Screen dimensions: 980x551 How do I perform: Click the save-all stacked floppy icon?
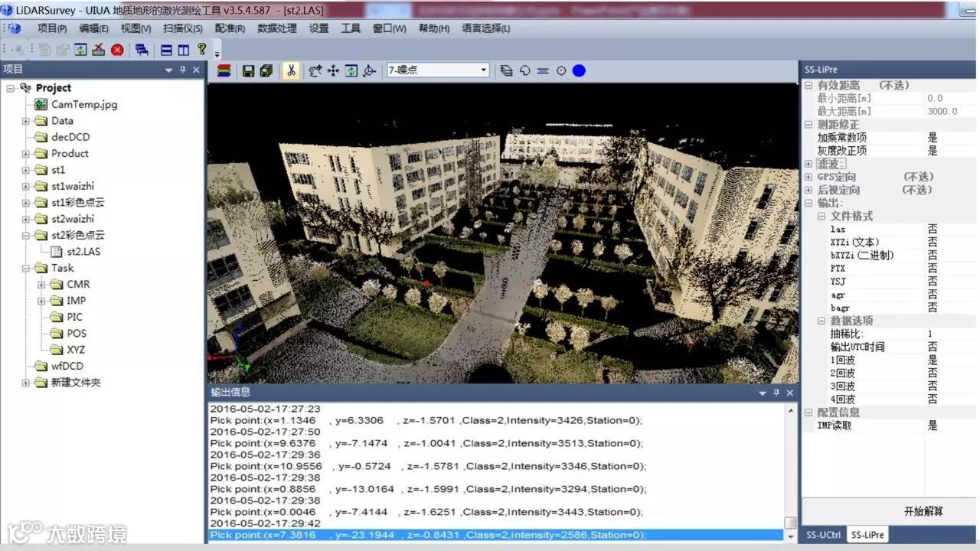click(266, 70)
